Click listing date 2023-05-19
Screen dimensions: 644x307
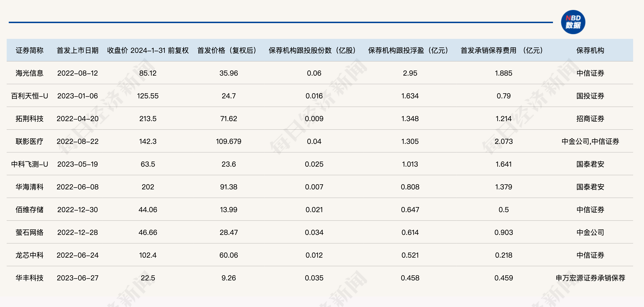pyautogui.click(x=78, y=164)
